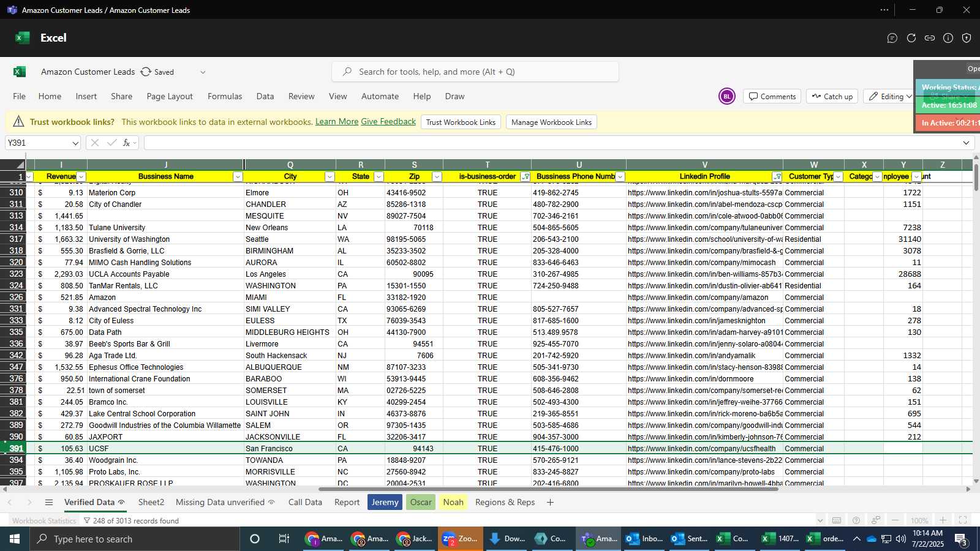Follow the Give Feedback link
This screenshot has height=551, width=980.
pos(388,121)
